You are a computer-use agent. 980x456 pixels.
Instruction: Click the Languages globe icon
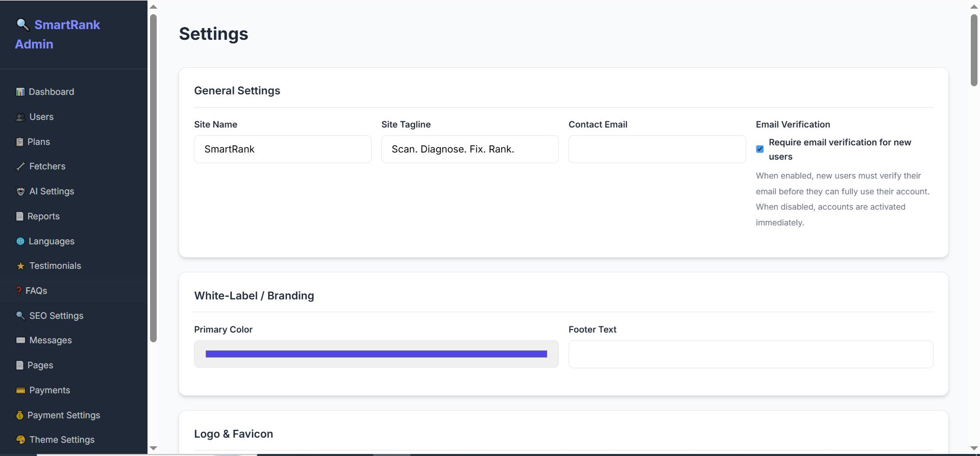coord(20,241)
